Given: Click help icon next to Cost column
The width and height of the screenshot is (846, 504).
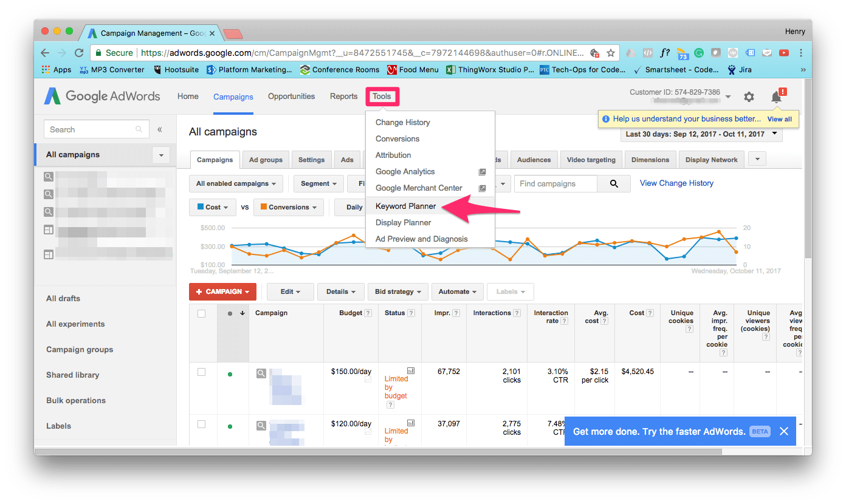Looking at the screenshot, I should pyautogui.click(x=650, y=313).
